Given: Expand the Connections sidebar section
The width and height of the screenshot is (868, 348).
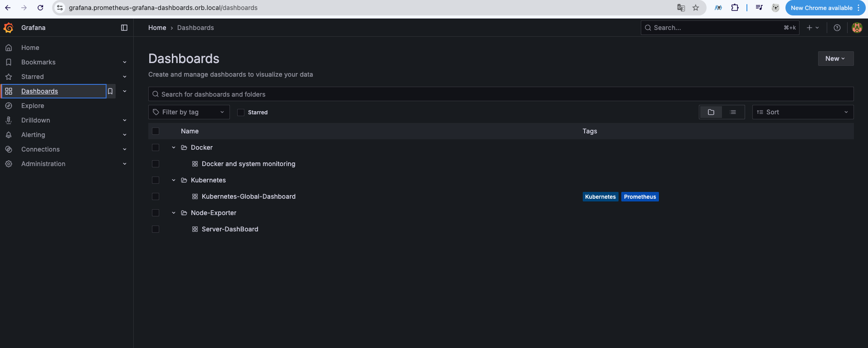Looking at the screenshot, I should click(125, 149).
